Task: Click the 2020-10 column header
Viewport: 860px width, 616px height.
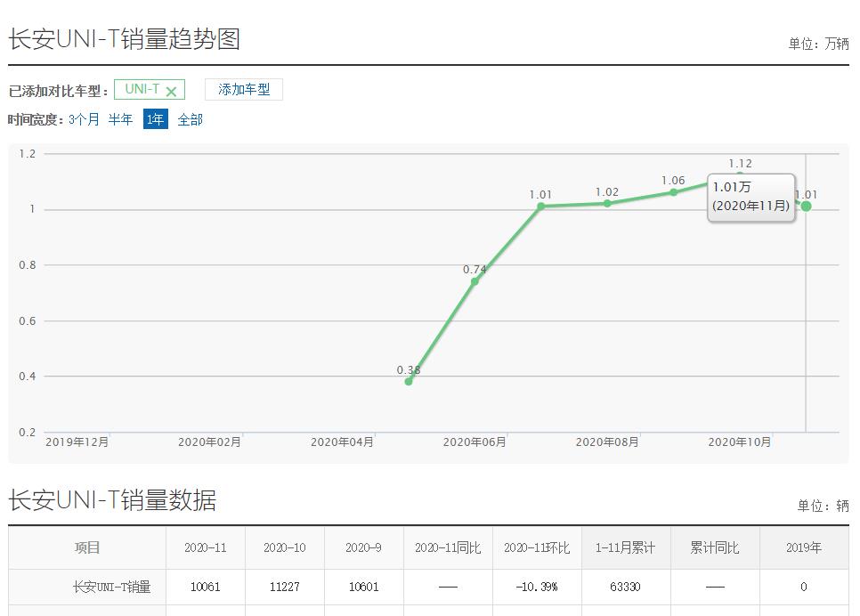Action: tap(285, 547)
